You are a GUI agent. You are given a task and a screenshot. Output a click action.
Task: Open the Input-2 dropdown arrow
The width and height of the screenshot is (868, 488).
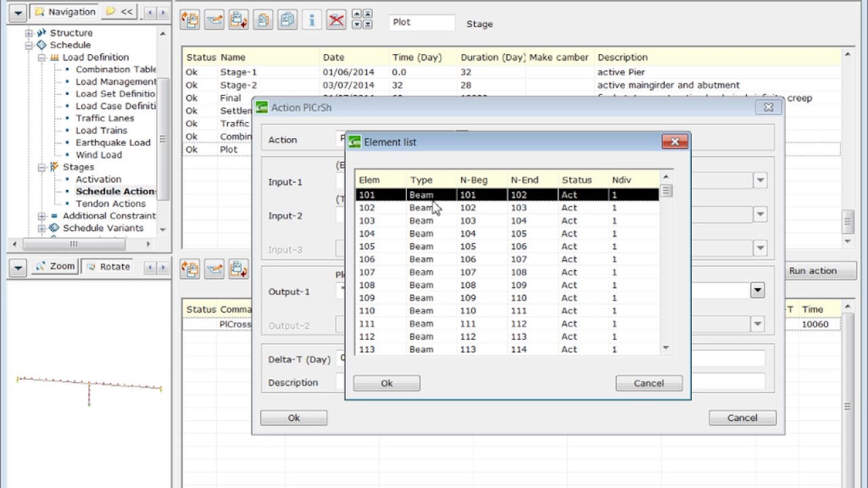coord(760,214)
